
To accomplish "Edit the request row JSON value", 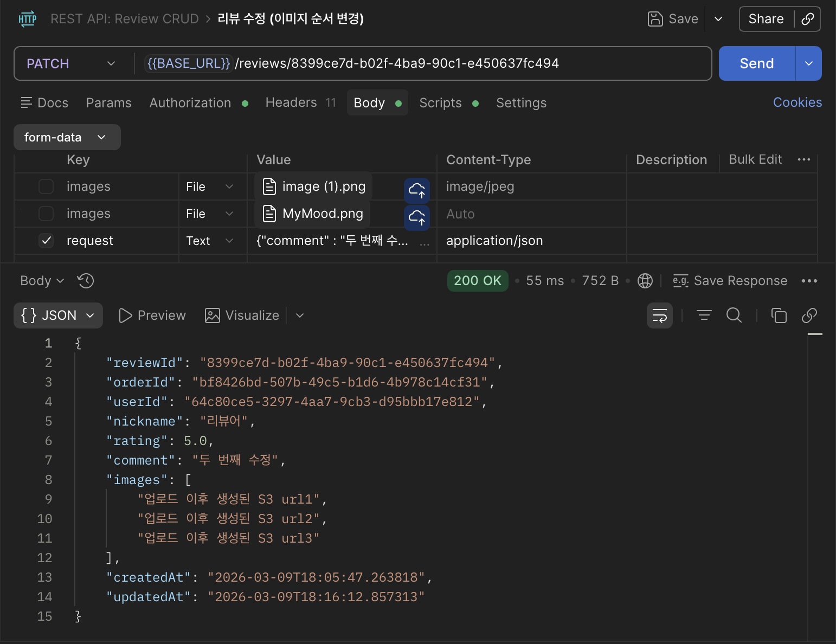I will [332, 241].
